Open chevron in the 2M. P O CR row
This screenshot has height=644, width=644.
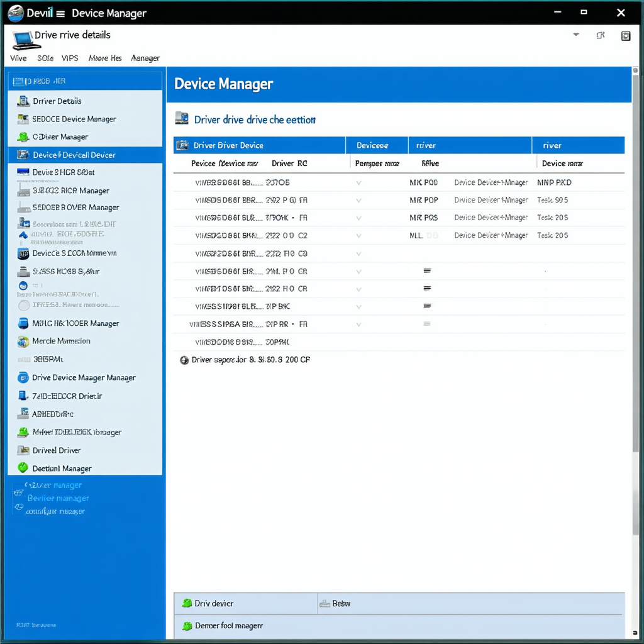[x=358, y=272]
